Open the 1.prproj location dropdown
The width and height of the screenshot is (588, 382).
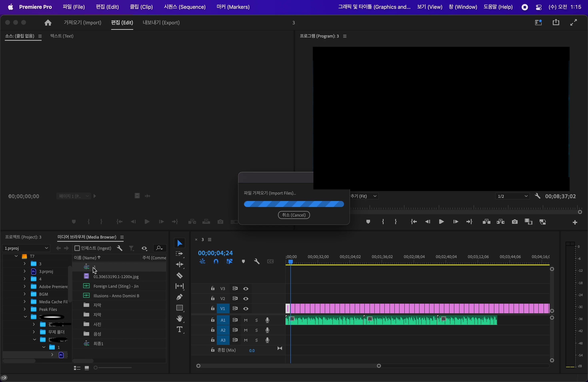coord(26,248)
